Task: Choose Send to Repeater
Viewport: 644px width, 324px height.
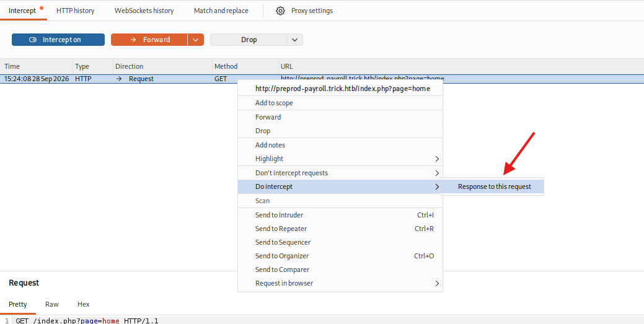Action: tap(340, 229)
